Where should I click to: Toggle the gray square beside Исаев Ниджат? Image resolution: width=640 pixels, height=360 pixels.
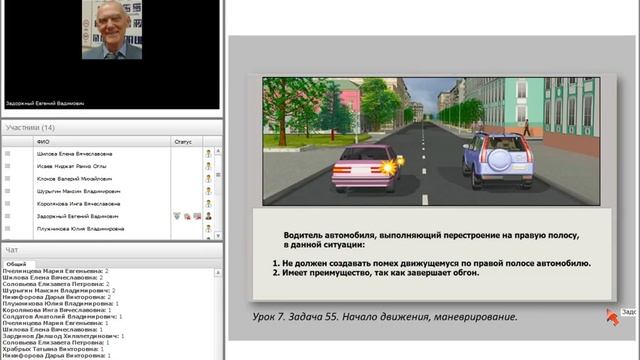coord(7,166)
